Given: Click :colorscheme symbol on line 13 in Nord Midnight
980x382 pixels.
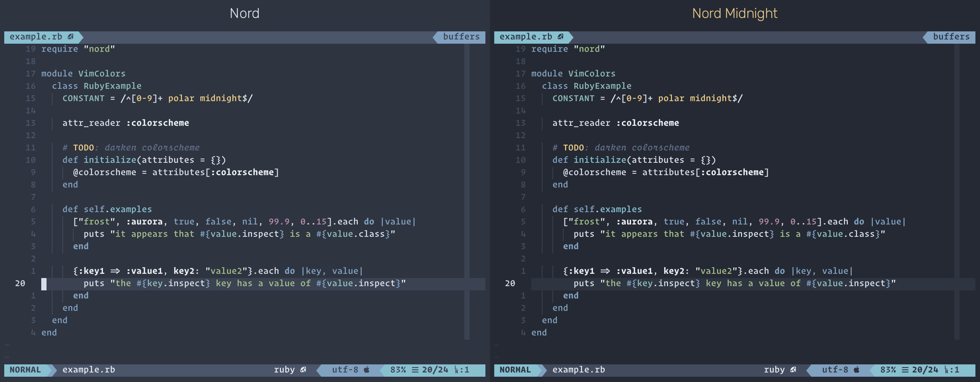Looking at the screenshot, I should click(648, 123).
